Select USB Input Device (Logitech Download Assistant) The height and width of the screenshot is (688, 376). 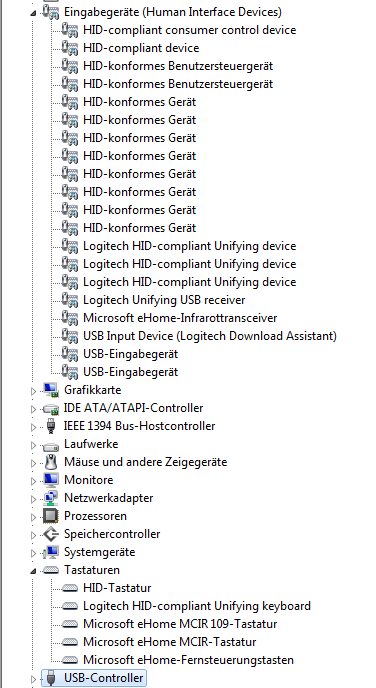[x=210, y=336]
